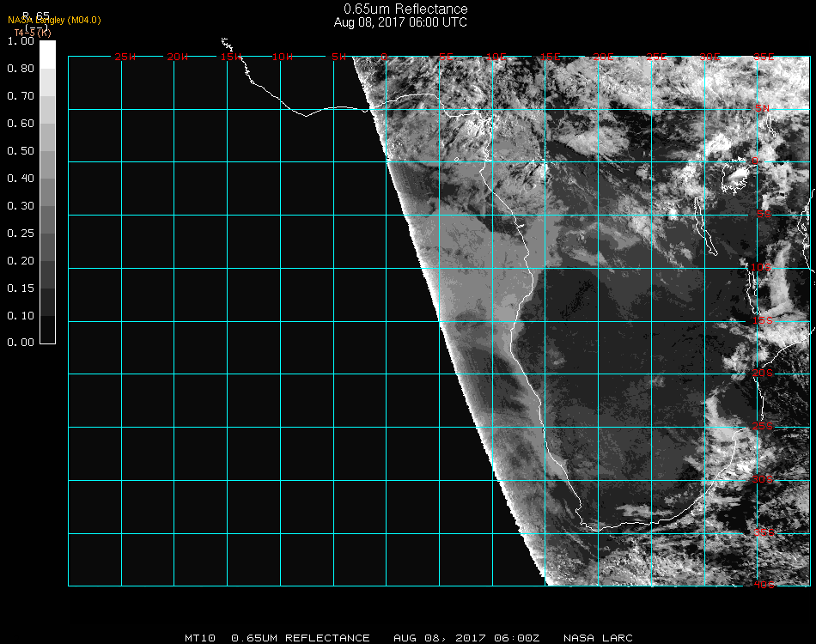Click the Lake Victoria outline on map
816x644 pixels.
(736, 178)
